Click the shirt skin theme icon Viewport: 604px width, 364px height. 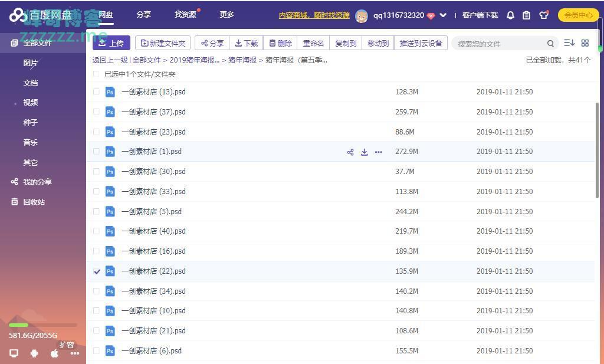(543, 15)
